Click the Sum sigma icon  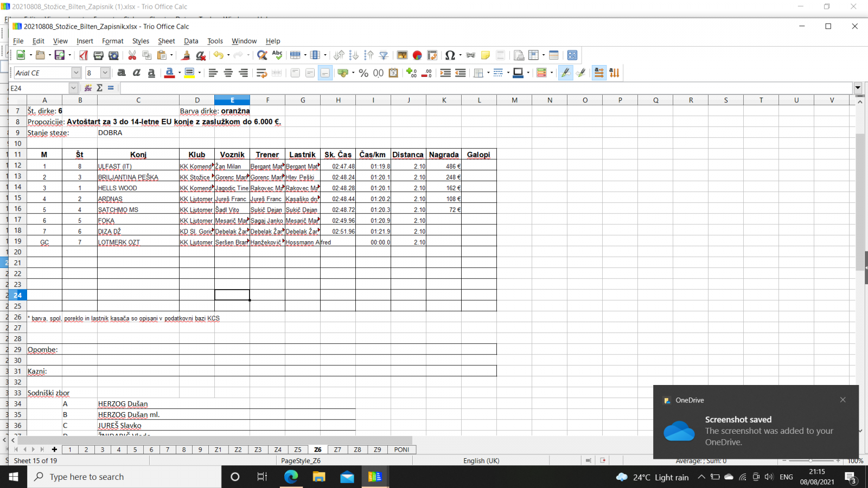[100, 88]
